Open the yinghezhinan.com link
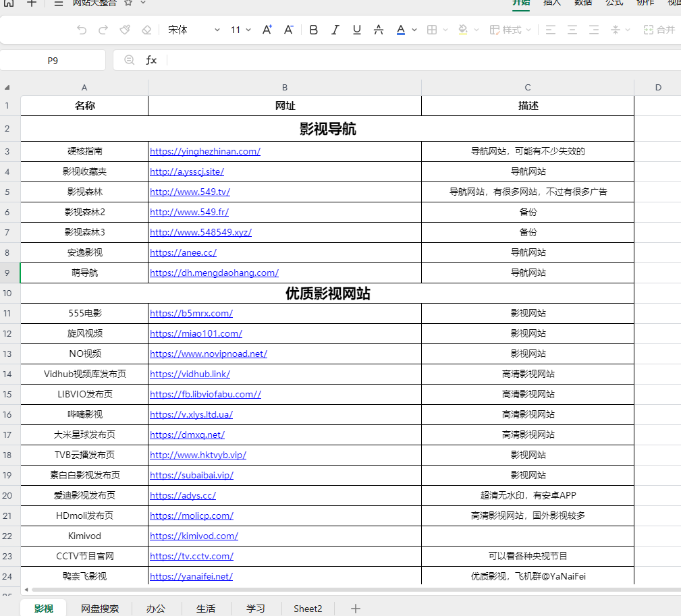Screen dimensions: 681x616 click(x=205, y=151)
